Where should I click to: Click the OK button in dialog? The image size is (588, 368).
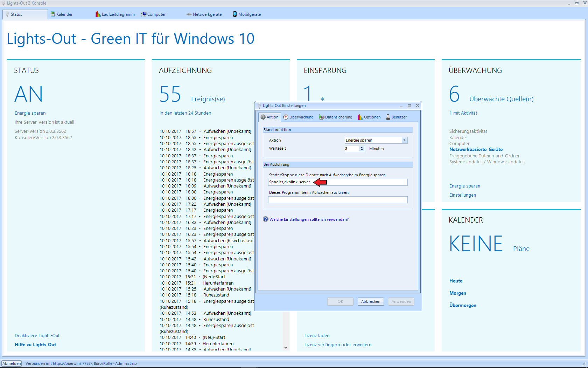click(340, 301)
